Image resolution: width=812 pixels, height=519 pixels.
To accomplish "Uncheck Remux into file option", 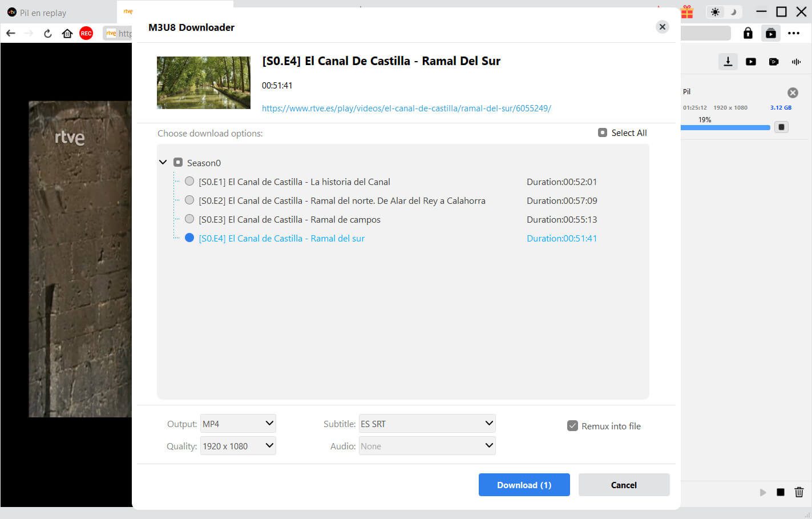I will [x=572, y=426].
